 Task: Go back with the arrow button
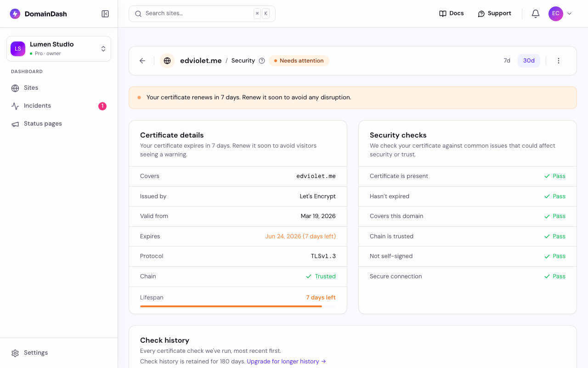(142, 61)
